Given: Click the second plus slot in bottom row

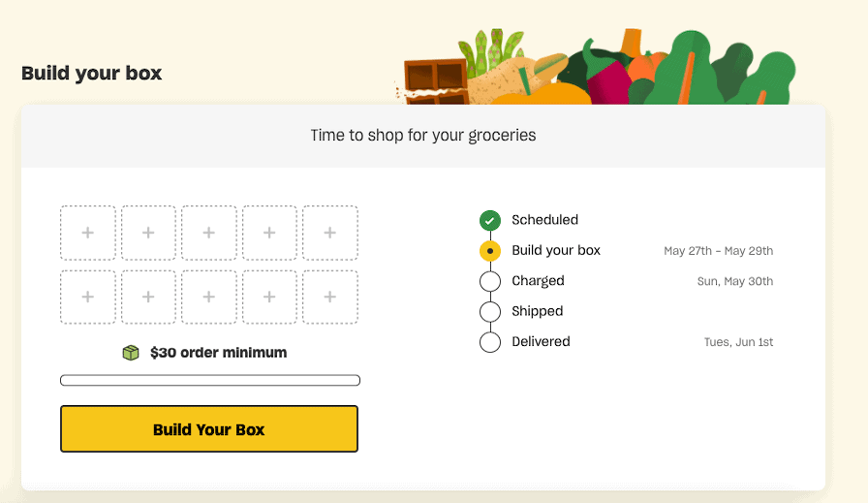Looking at the screenshot, I should 148,297.
